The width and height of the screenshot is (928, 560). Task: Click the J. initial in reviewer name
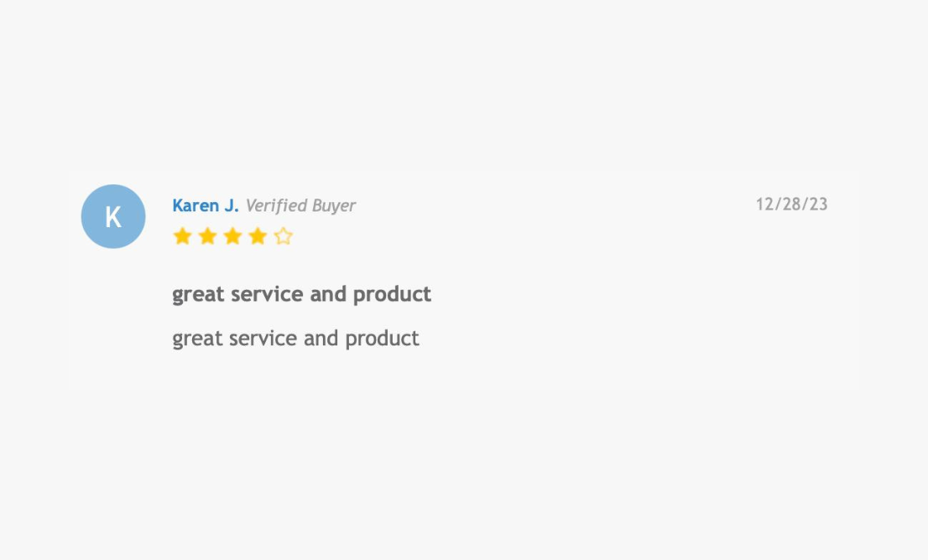(231, 205)
